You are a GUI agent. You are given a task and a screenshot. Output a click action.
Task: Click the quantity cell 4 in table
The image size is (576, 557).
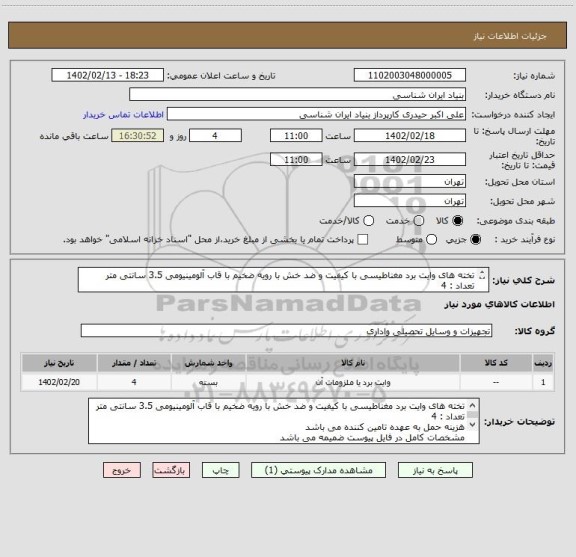[134, 382]
